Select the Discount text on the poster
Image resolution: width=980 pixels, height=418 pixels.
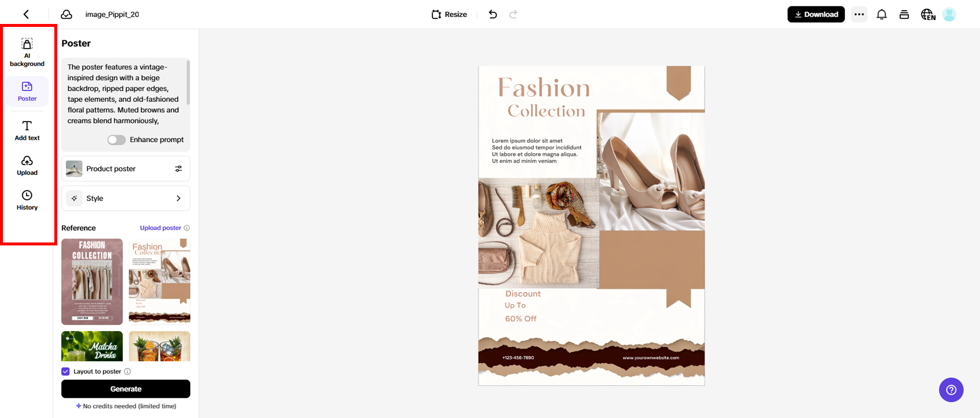(x=523, y=294)
